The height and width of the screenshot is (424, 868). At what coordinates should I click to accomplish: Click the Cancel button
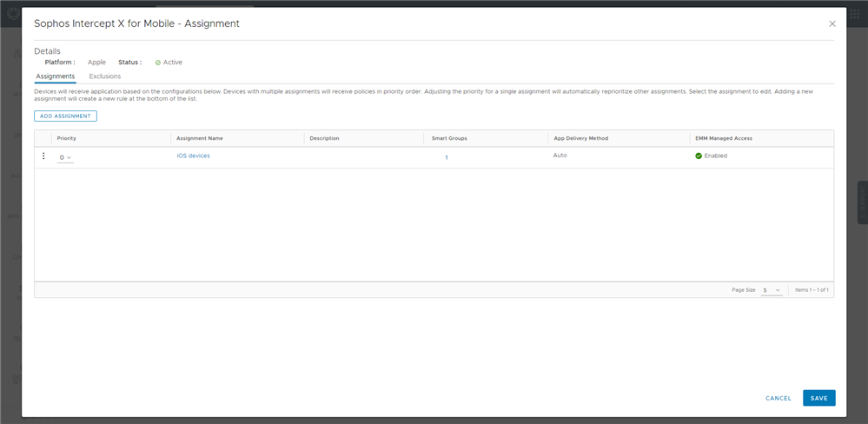click(x=779, y=399)
